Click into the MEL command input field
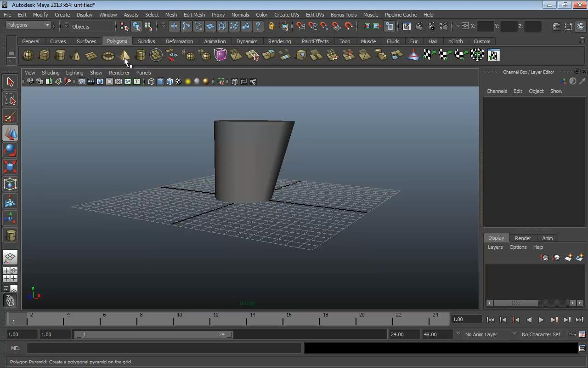The width and height of the screenshot is (588, 368). (164, 348)
